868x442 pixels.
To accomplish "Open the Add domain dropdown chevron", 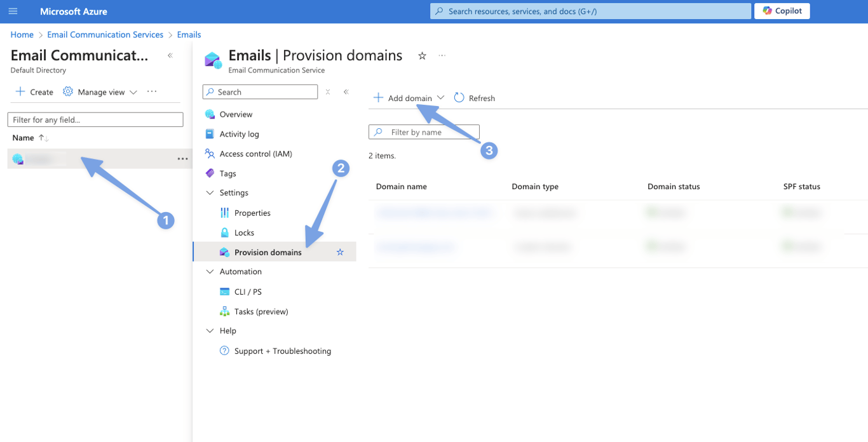I will pyautogui.click(x=440, y=98).
